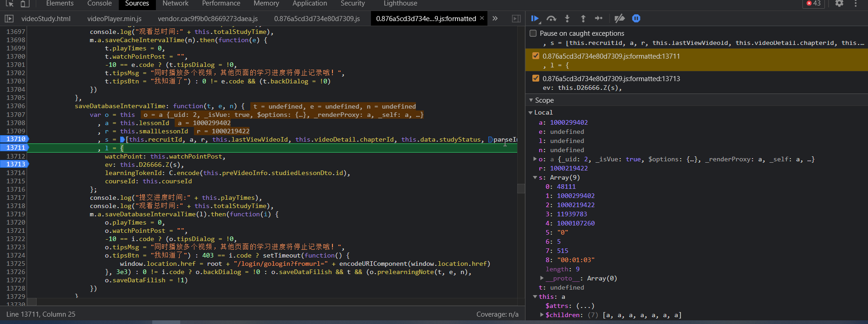Show the file navigator sidebar

coord(9,18)
